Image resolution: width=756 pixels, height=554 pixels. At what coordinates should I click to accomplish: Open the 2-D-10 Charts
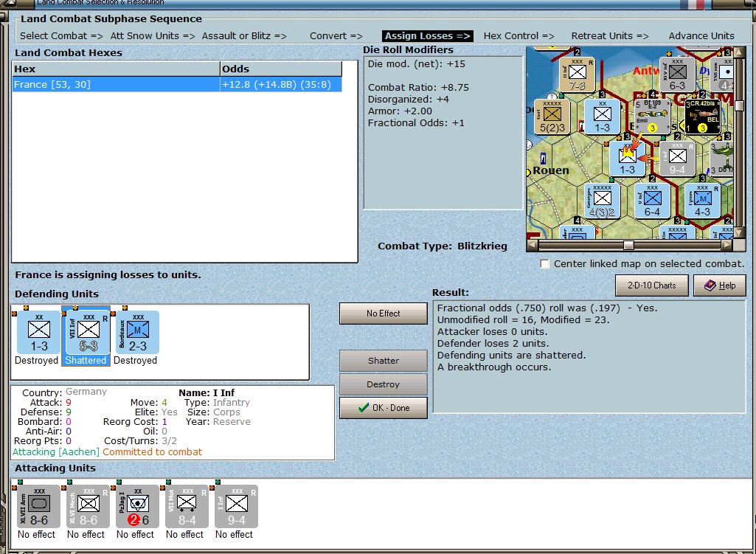(652, 285)
